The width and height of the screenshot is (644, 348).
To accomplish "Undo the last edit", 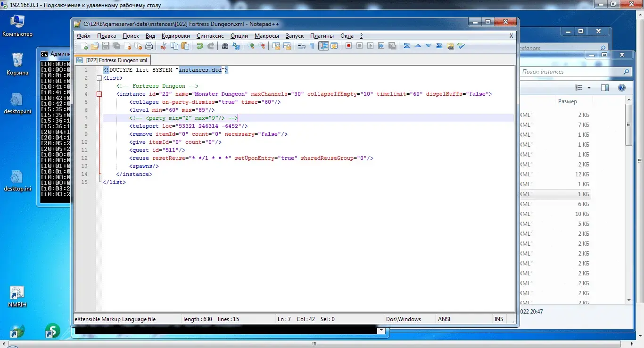I will pyautogui.click(x=200, y=46).
